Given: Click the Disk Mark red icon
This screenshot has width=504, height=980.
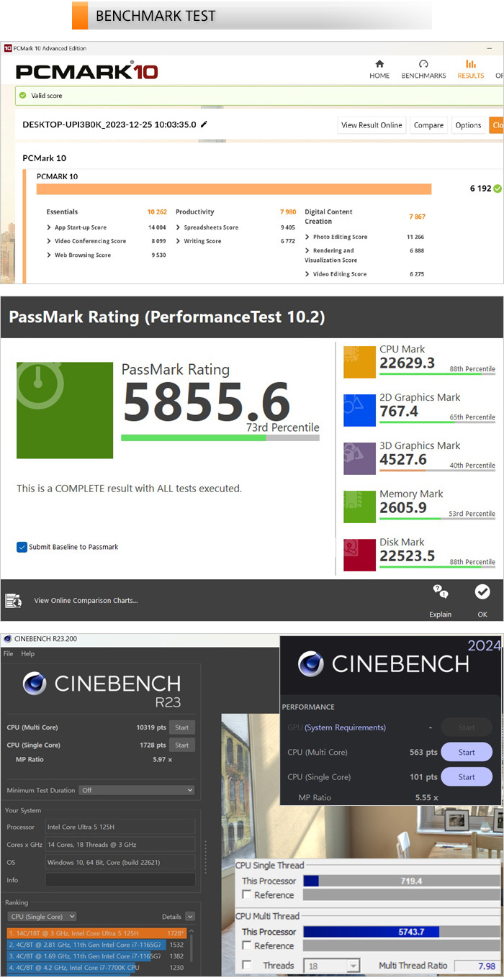Looking at the screenshot, I should (x=359, y=554).
